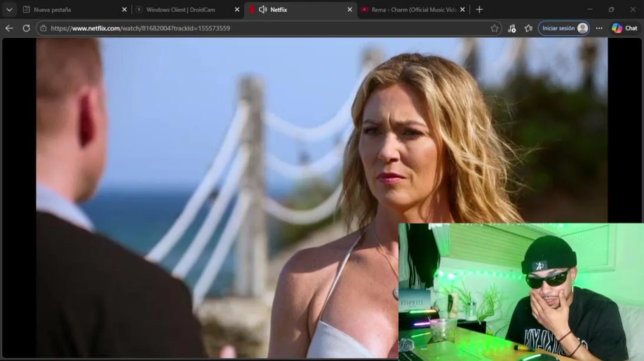Close the DroidCam tab
Screen dimensions: 644x361
[x=237, y=10]
